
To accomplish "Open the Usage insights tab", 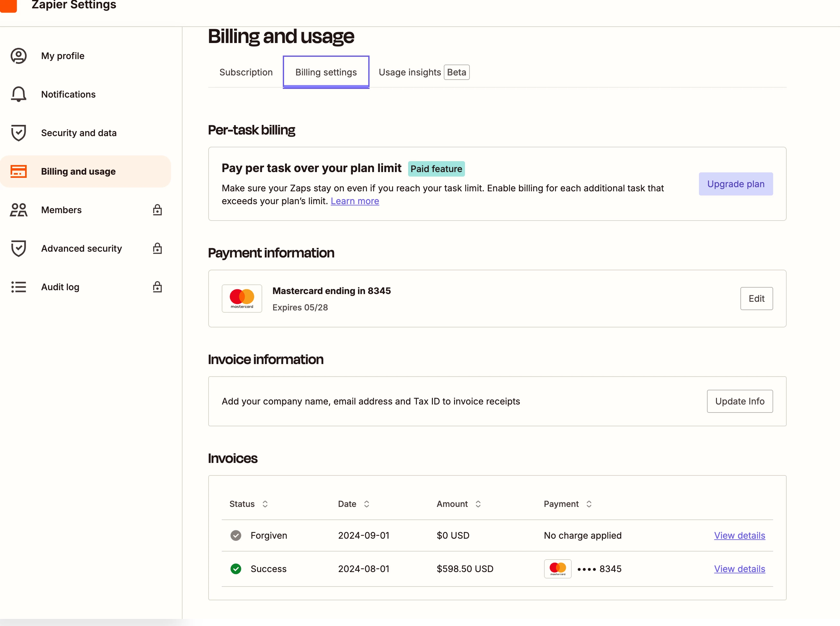I will click(410, 72).
